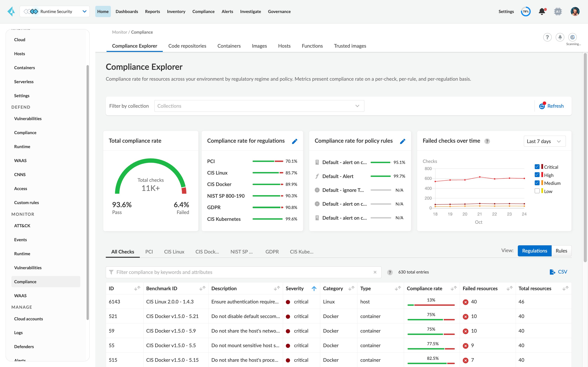This screenshot has width=588, height=367.
Task: Click the help question mark icon near Scanning
Action: coord(547,37)
